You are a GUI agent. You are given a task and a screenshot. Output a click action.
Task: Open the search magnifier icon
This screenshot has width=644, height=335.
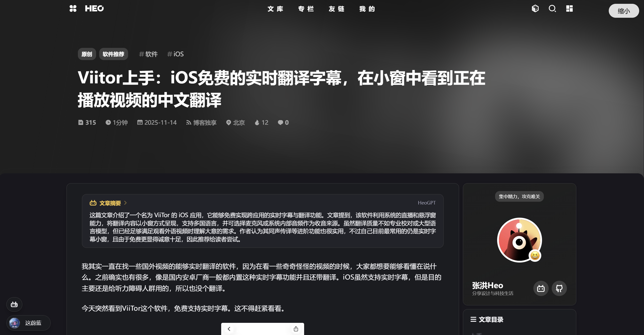click(x=552, y=9)
